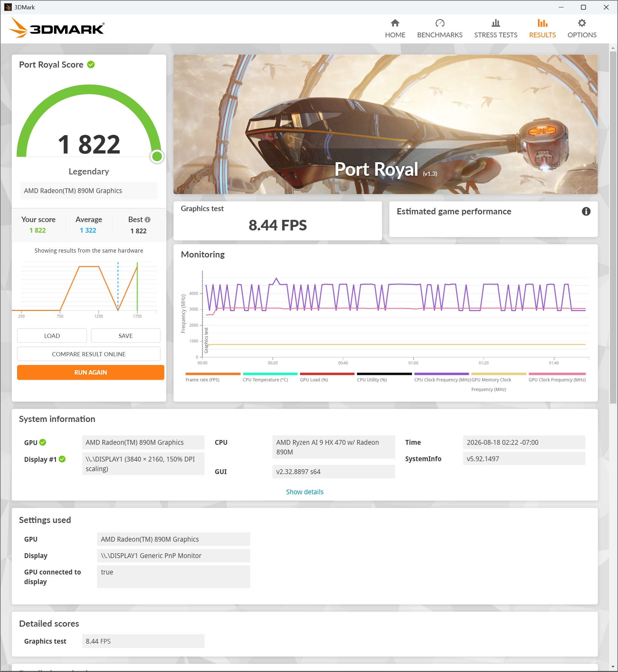Click the Average score value 1 322
Screen dimensions: 618x672
[x=88, y=230]
